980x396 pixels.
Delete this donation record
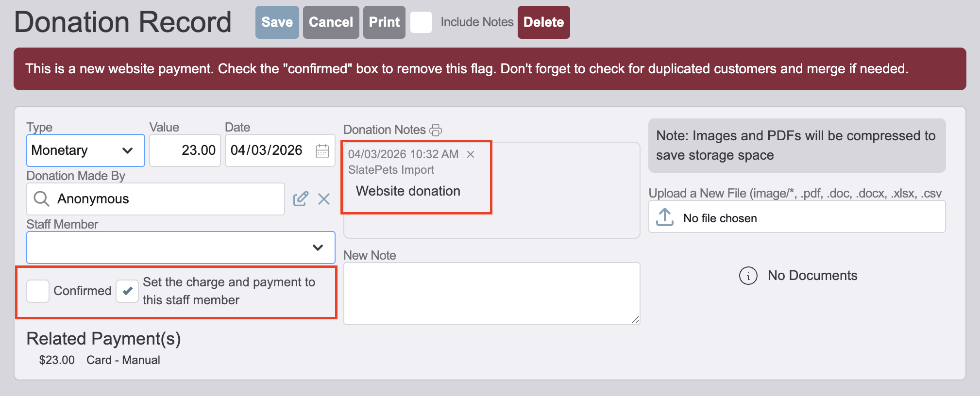pyautogui.click(x=543, y=22)
